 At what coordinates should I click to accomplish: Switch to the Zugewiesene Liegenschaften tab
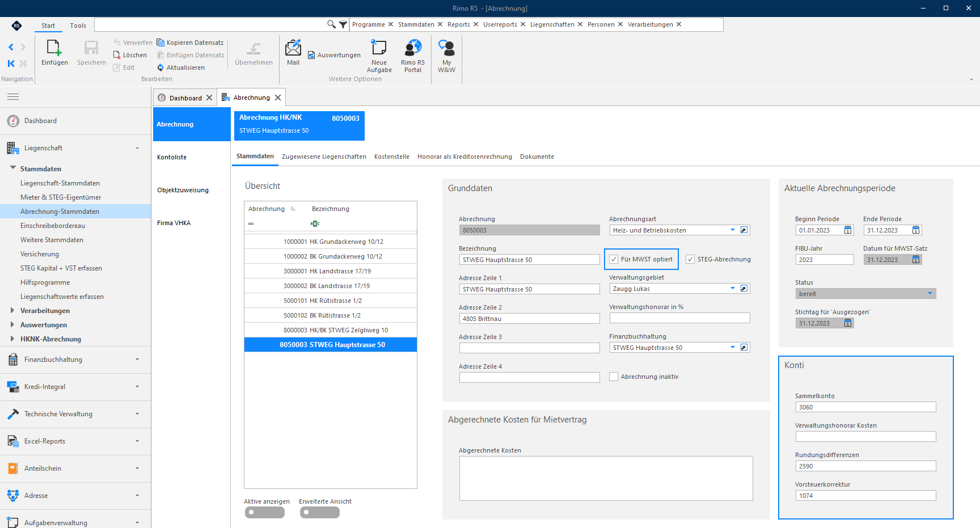click(x=324, y=157)
